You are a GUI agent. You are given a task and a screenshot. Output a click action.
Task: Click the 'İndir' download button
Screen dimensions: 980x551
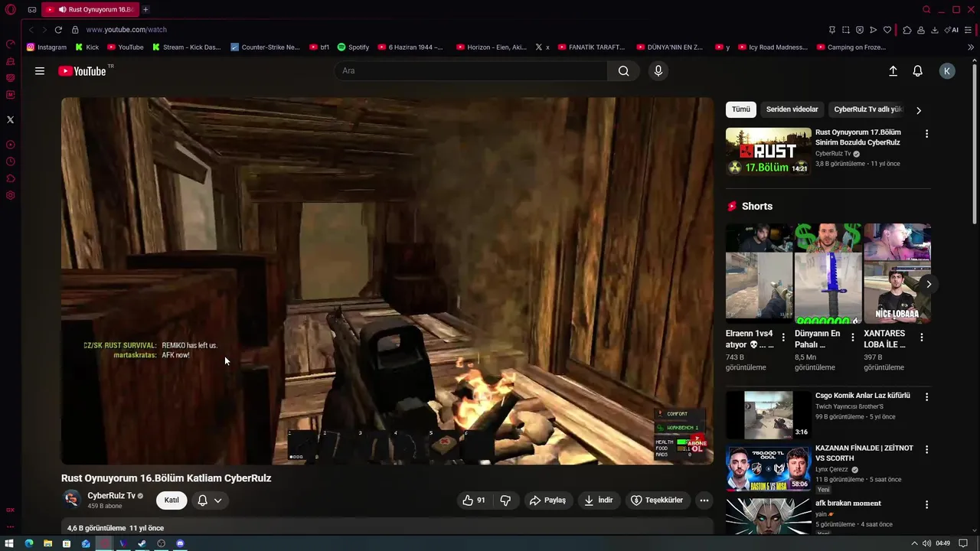(599, 500)
